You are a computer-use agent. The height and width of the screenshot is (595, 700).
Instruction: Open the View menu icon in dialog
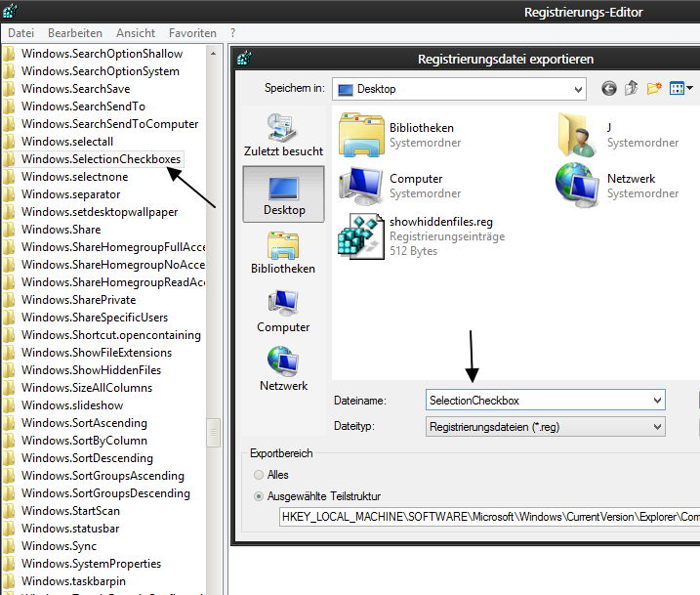click(x=680, y=88)
